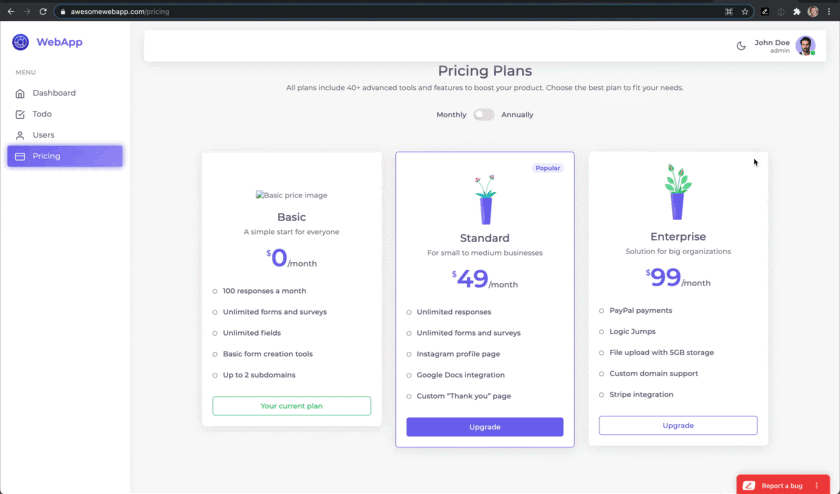Click the John Doe username
The image size is (840, 494).
(x=772, y=42)
